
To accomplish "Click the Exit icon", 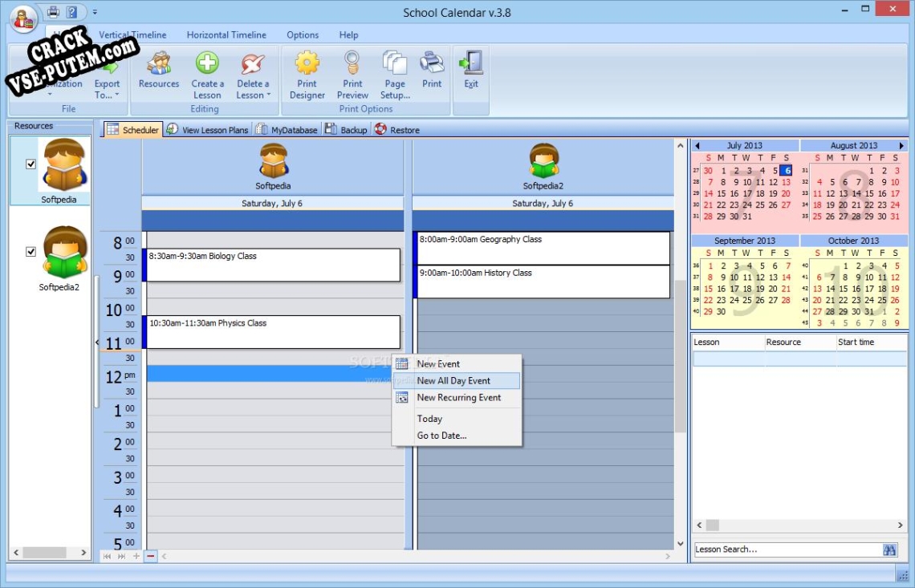I will (471, 64).
